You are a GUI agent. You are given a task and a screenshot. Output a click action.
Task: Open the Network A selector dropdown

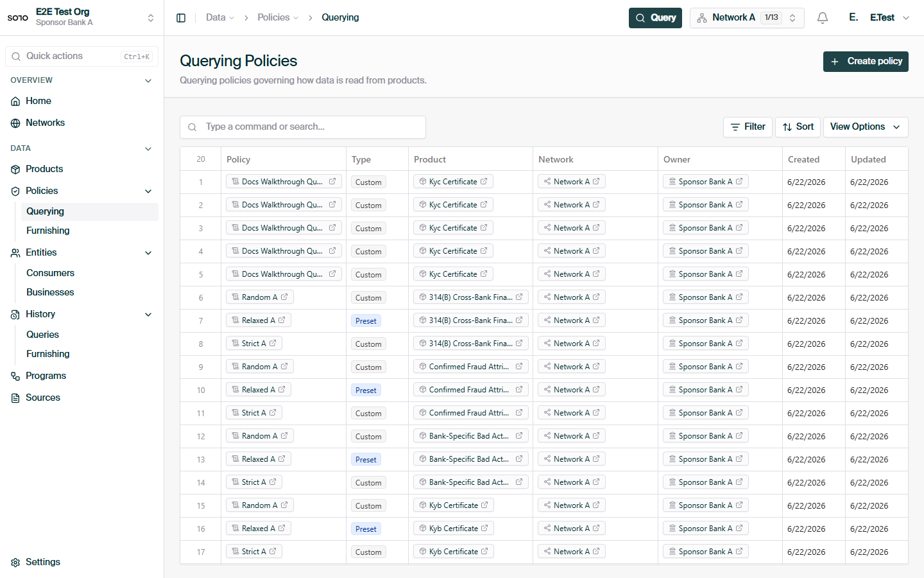pos(747,18)
